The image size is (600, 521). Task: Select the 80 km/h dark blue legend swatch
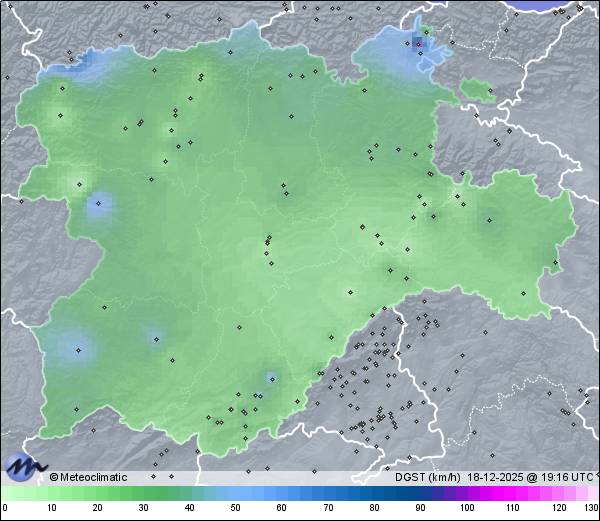[374, 494]
